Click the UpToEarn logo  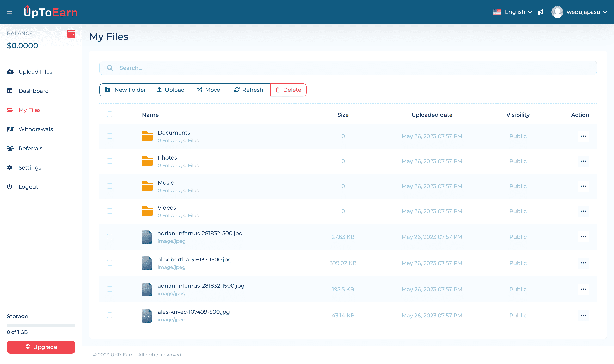click(x=50, y=12)
